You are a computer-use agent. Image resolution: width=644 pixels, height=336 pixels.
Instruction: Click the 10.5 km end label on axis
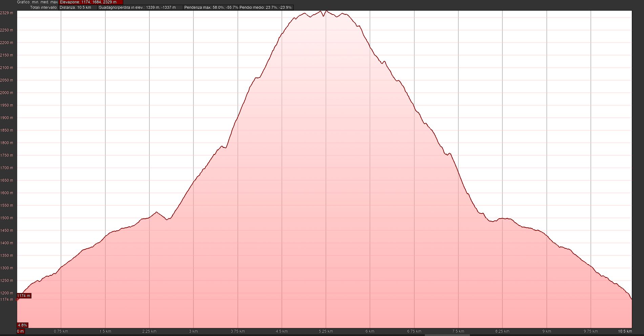click(625, 331)
